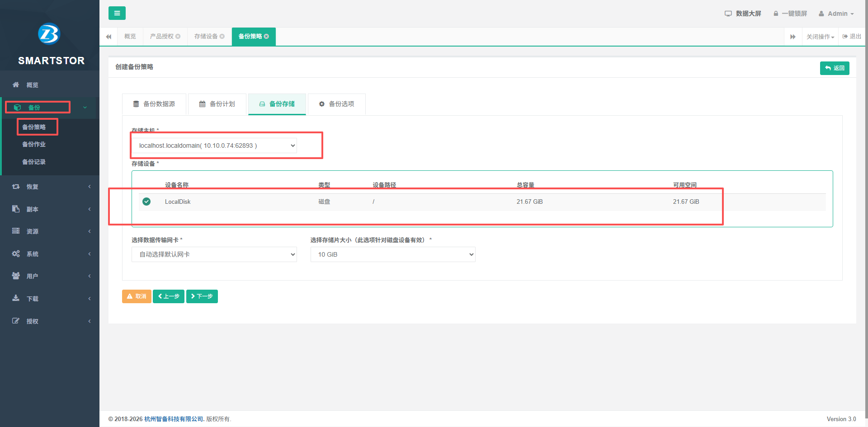Select the 备份存储 wizard step tab
Screen dimensions: 868x427
point(277,104)
